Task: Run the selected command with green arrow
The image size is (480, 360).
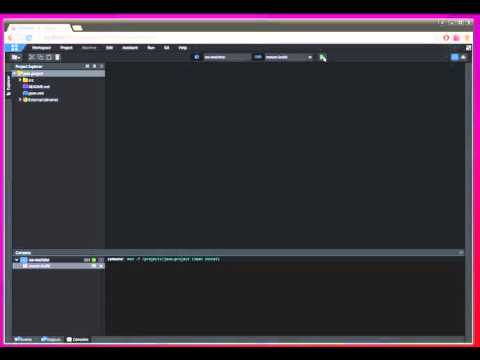Action: click(323, 58)
